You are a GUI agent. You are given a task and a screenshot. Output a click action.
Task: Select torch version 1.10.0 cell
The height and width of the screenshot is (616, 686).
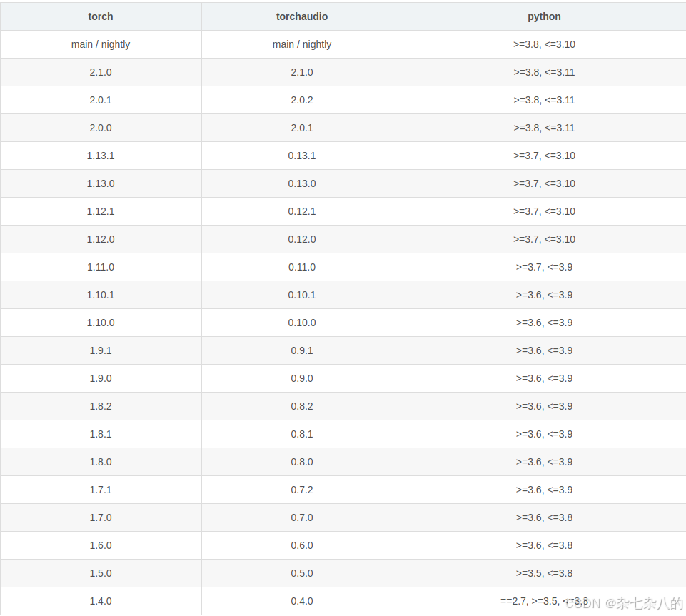pos(101,323)
